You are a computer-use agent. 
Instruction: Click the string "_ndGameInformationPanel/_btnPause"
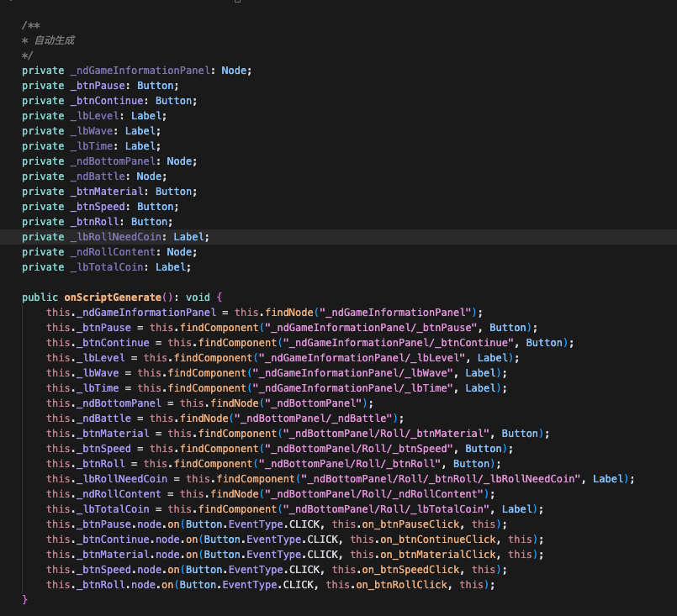(x=371, y=328)
